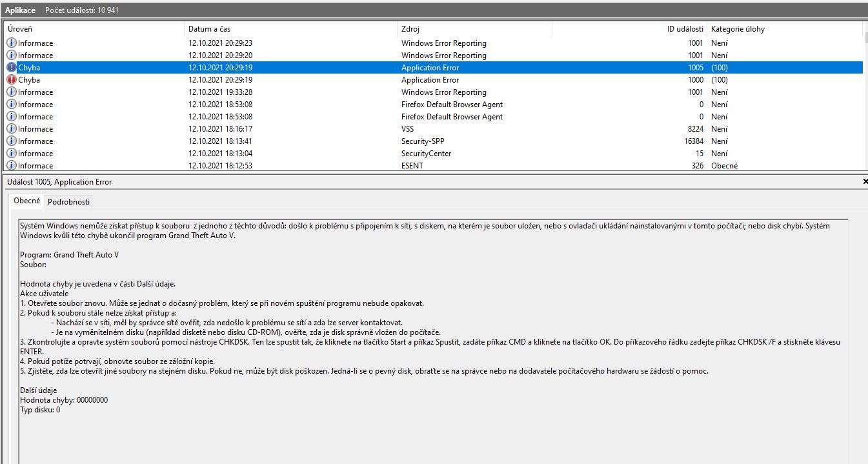The width and height of the screenshot is (868, 464).
Task: Click info icon of SecurityCenter event row
Action: 12,154
